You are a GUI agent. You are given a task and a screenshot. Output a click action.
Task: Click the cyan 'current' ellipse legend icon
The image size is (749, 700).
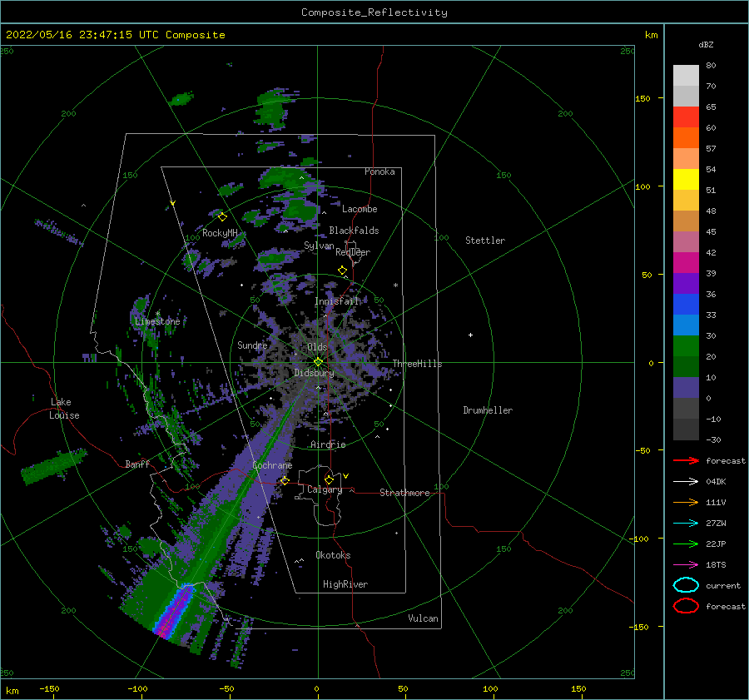pyautogui.click(x=686, y=585)
